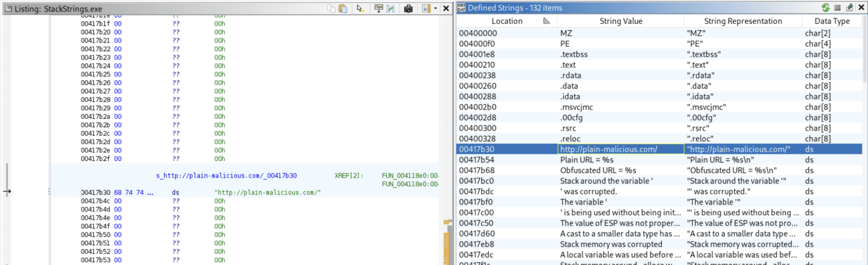
Task: Toggle mouse hover mode cursor icon
Action: 360,8
